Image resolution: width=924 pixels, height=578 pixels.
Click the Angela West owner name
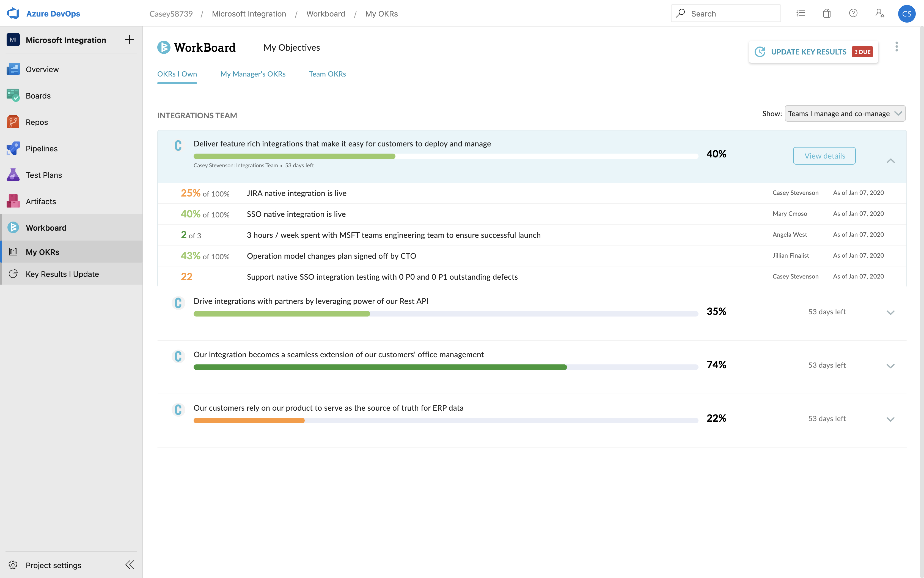(x=790, y=235)
